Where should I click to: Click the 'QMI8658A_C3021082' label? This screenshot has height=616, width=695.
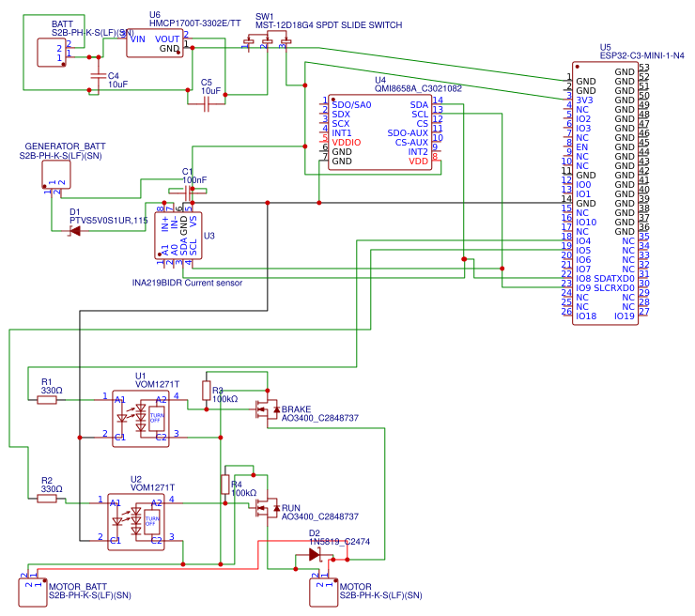(x=418, y=88)
